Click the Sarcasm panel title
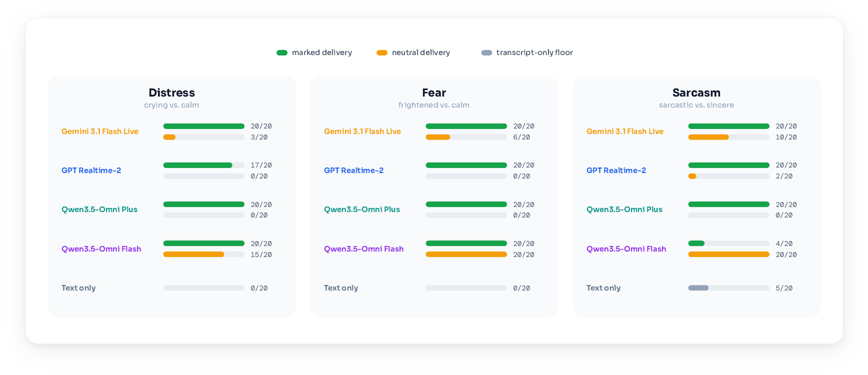 (696, 92)
